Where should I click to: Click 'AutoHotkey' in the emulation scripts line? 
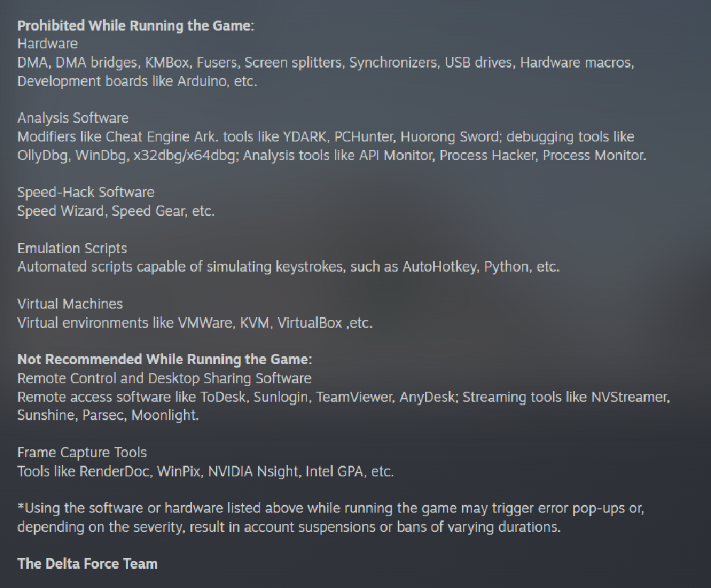point(439,267)
